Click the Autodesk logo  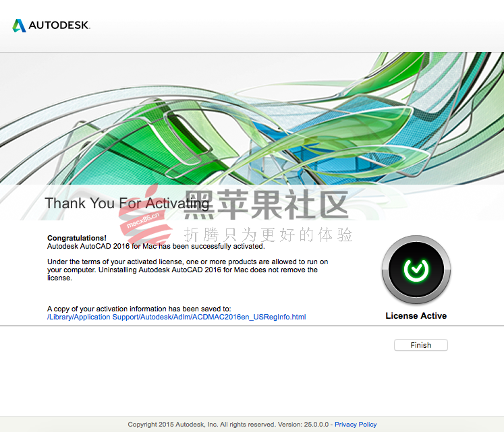(x=51, y=26)
